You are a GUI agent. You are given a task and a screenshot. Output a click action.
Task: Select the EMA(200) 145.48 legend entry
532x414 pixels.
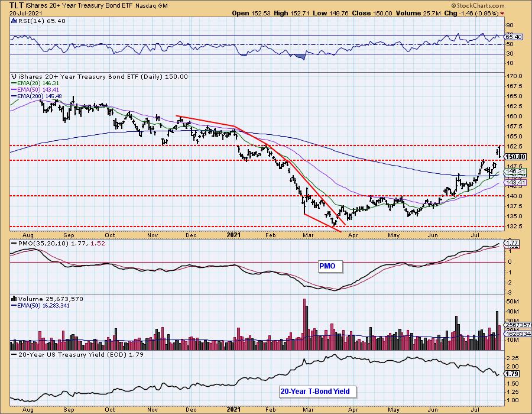pyautogui.click(x=36, y=96)
